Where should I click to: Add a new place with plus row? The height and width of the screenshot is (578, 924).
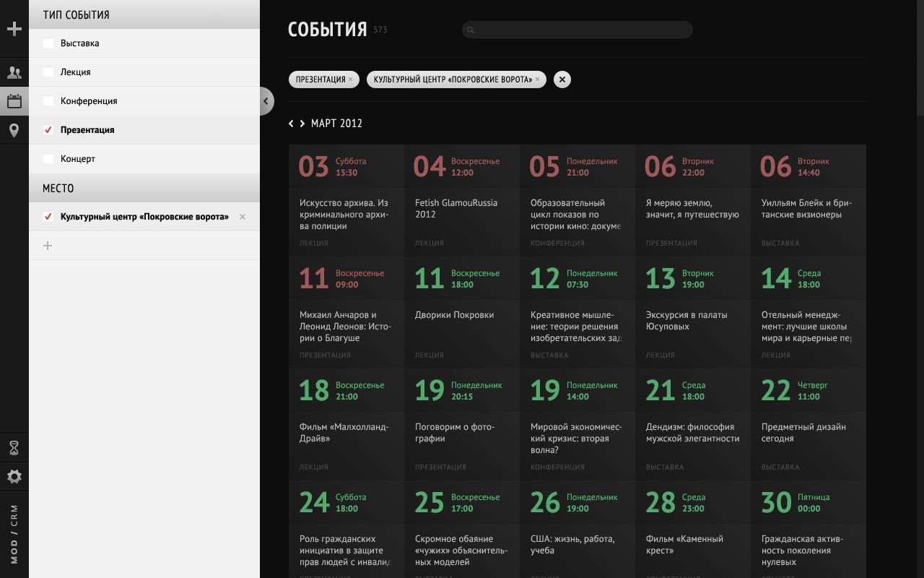click(144, 246)
